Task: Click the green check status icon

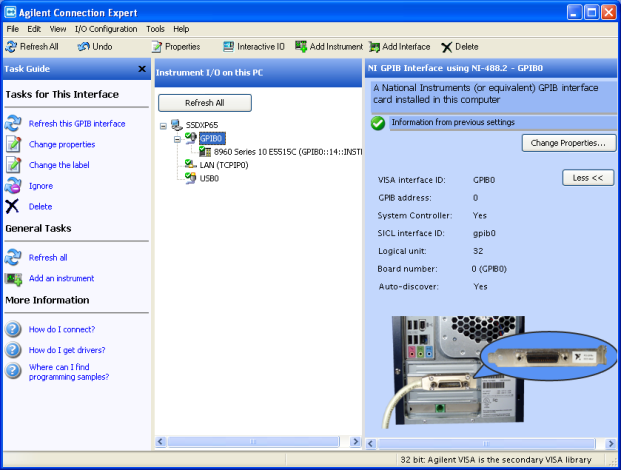Action: click(378, 123)
